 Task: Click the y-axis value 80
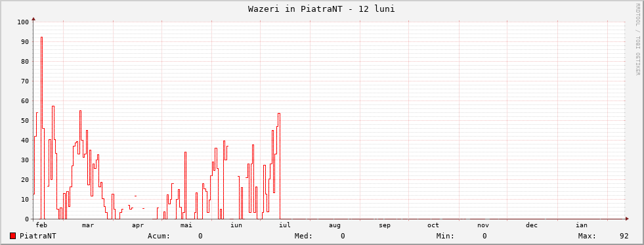coord(25,62)
